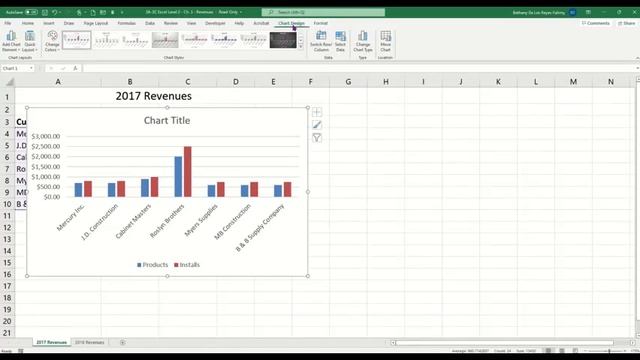Open the Change Colors palette

coord(52,41)
